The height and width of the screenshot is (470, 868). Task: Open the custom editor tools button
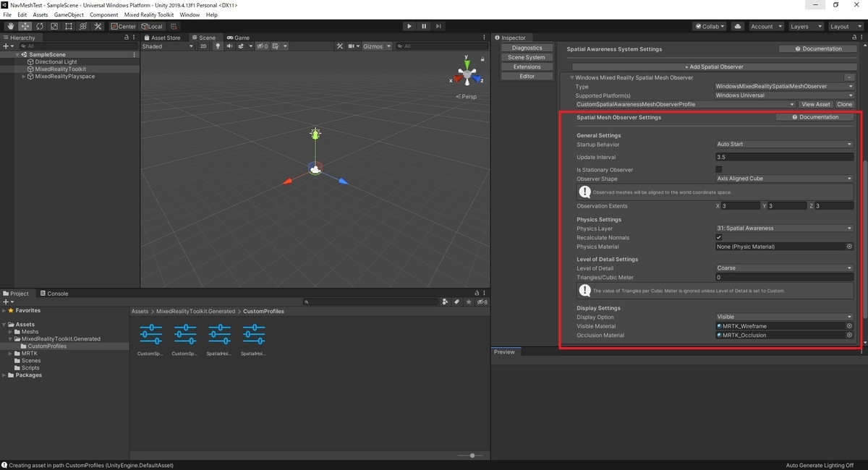(98, 26)
